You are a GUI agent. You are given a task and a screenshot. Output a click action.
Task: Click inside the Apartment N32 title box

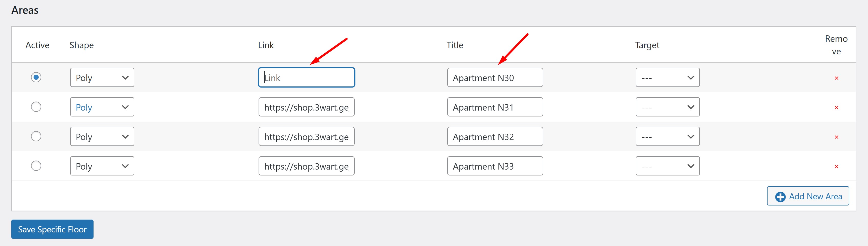pos(495,136)
